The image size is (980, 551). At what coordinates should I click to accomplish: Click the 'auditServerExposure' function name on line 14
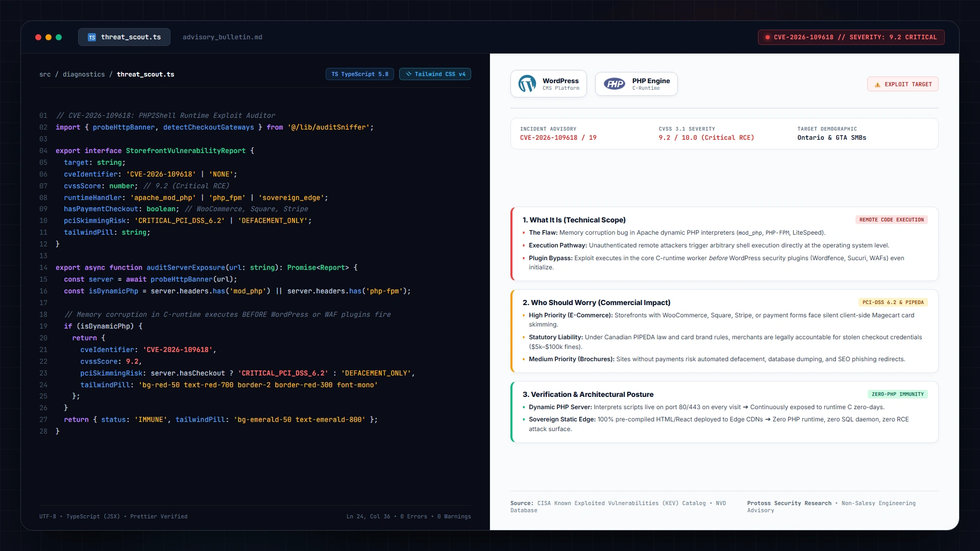coord(186,268)
